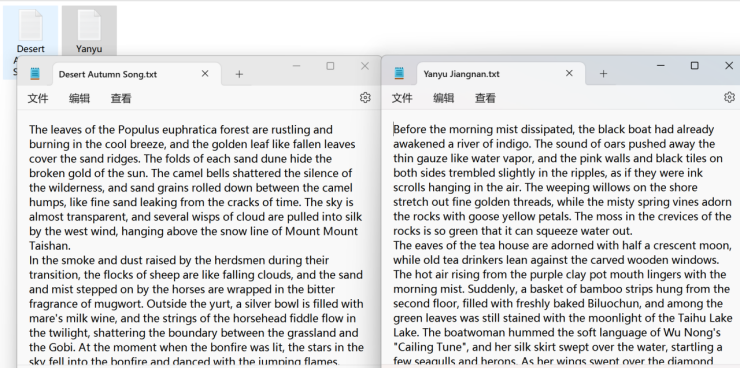Maximize the Desert Autumn Song window

330,66
